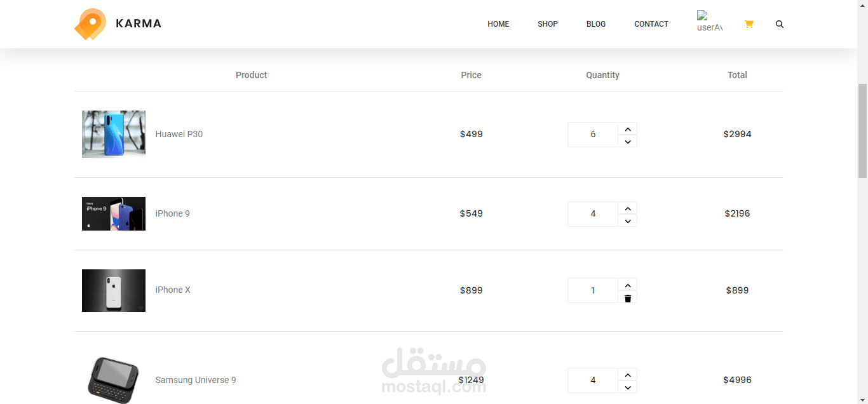Increase Samsung Universe 9 quantity
This screenshot has height=404, width=868.
628,375
